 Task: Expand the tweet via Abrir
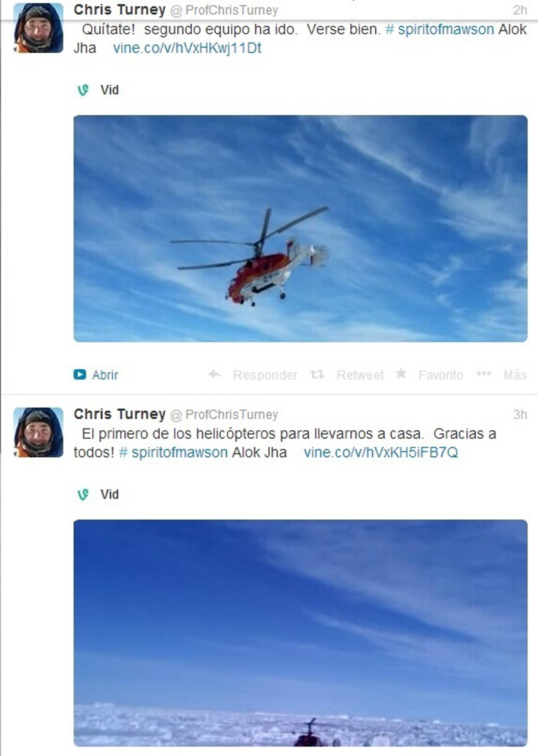(x=105, y=375)
